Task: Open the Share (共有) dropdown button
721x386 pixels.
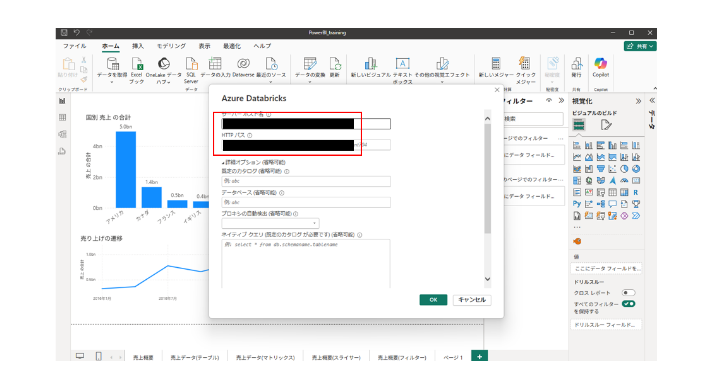Action: [x=640, y=46]
